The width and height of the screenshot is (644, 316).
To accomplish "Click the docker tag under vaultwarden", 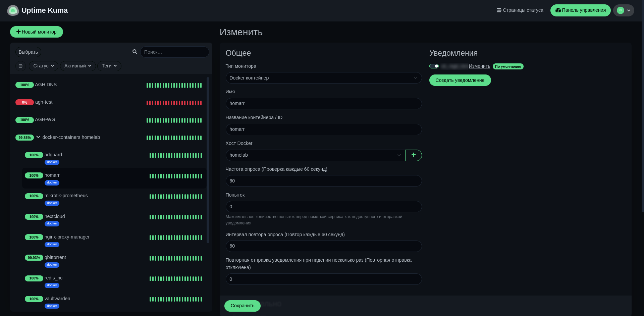I will [x=52, y=306].
